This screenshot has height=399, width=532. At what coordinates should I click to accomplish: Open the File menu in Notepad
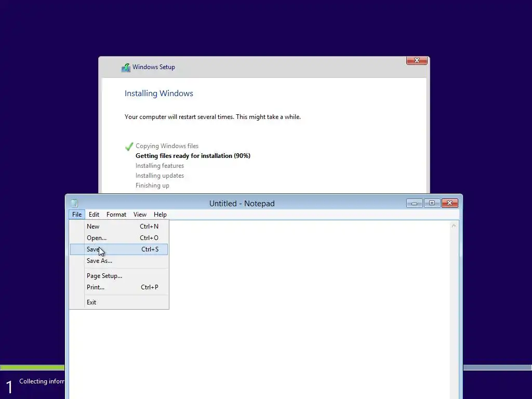[x=77, y=215]
